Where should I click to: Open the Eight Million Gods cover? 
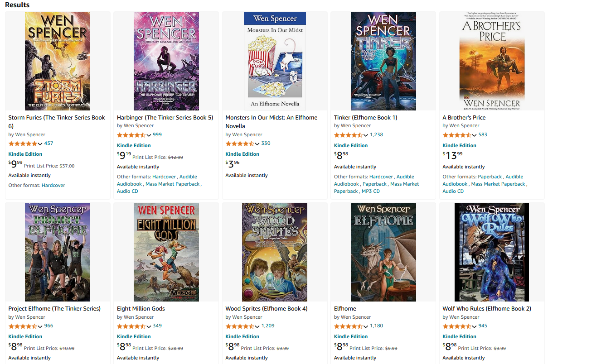[x=166, y=252]
